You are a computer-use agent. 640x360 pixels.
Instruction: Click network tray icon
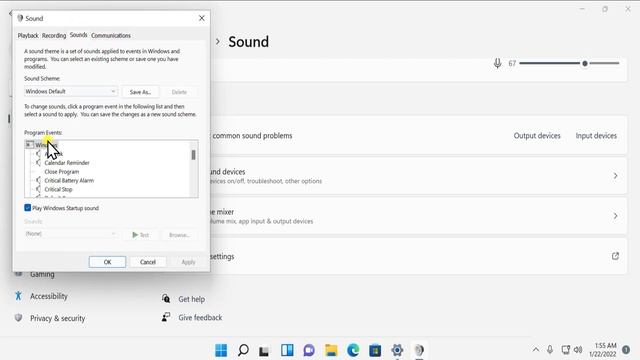click(565, 350)
